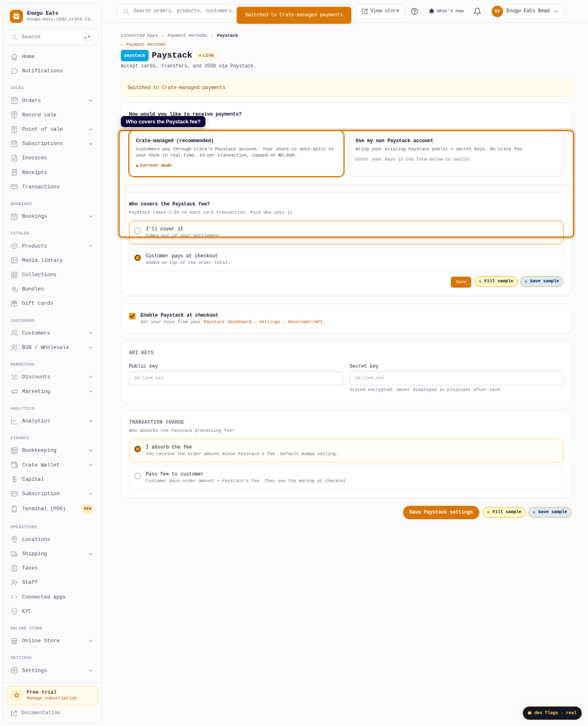Open the Enugu Eats Bead account dropdown
The height and width of the screenshot is (726, 588).
(525, 11)
